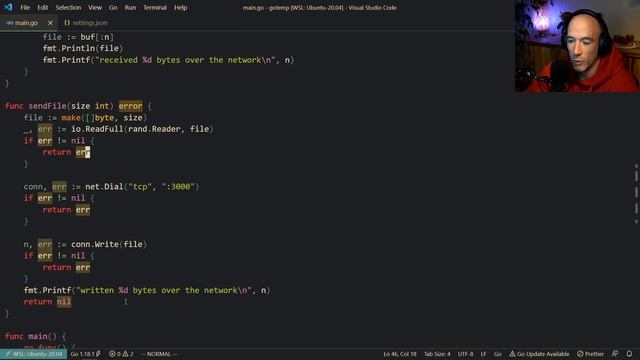640x360 pixels.
Task: Open the File menu
Action: coord(25,7)
